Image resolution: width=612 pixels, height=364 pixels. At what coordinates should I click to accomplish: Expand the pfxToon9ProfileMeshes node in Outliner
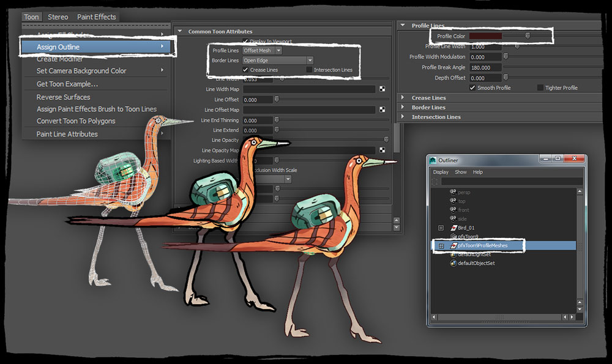pos(441,245)
